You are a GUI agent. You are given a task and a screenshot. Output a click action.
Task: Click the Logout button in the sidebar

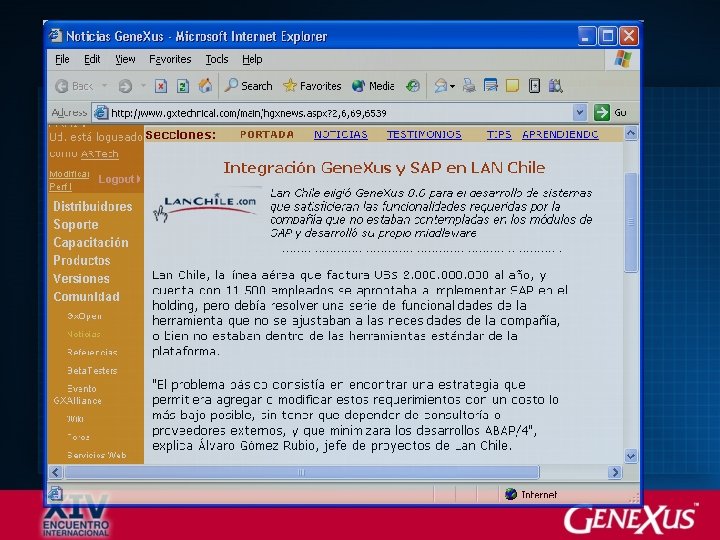click(119, 179)
